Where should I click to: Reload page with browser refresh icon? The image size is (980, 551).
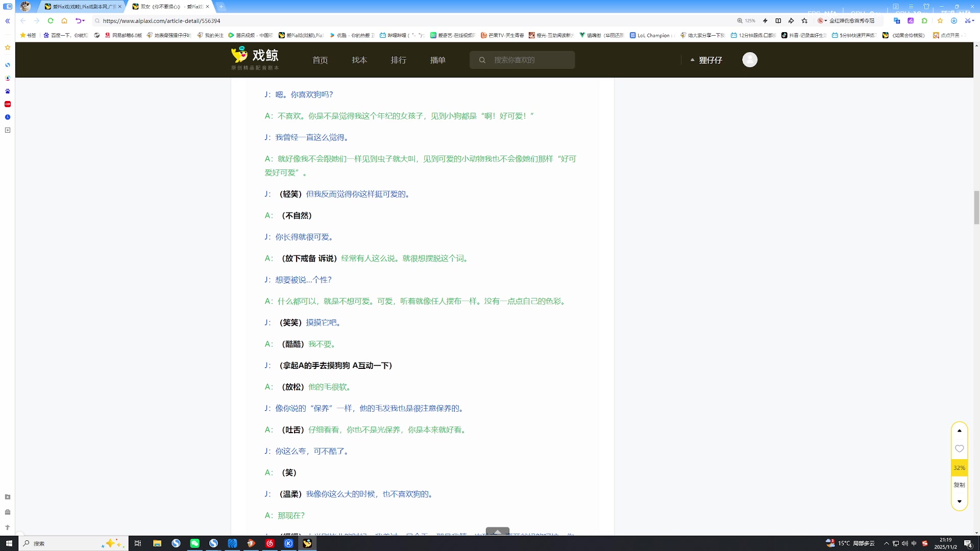click(x=51, y=21)
